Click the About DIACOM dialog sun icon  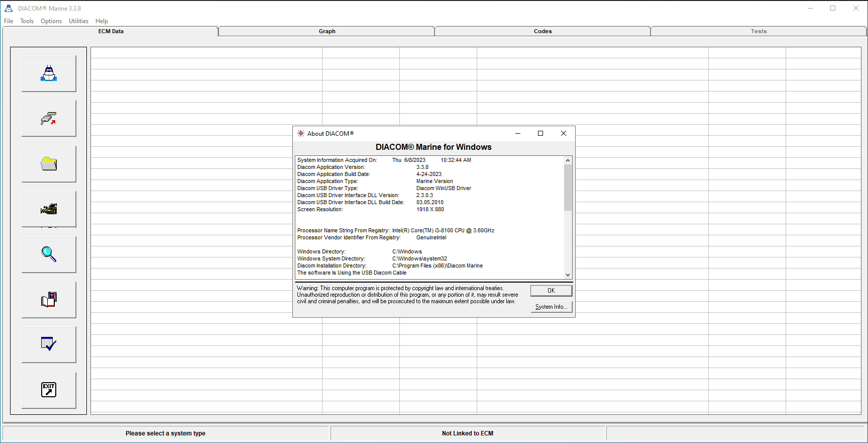tap(301, 133)
